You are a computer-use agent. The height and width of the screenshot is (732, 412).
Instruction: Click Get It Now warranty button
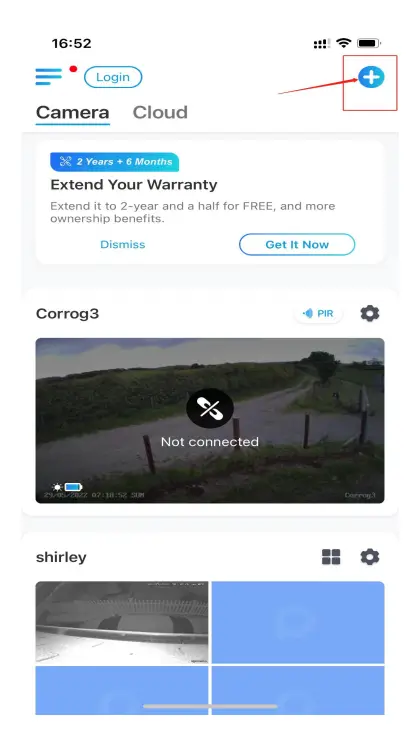coord(297,245)
